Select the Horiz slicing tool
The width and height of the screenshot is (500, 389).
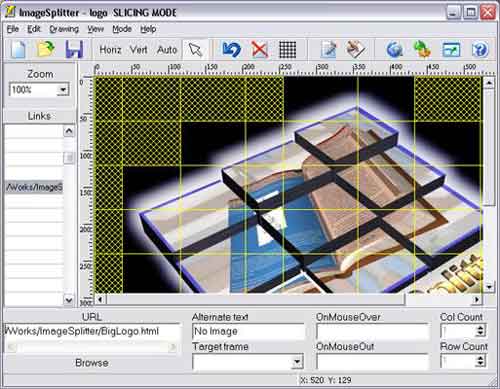110,50
